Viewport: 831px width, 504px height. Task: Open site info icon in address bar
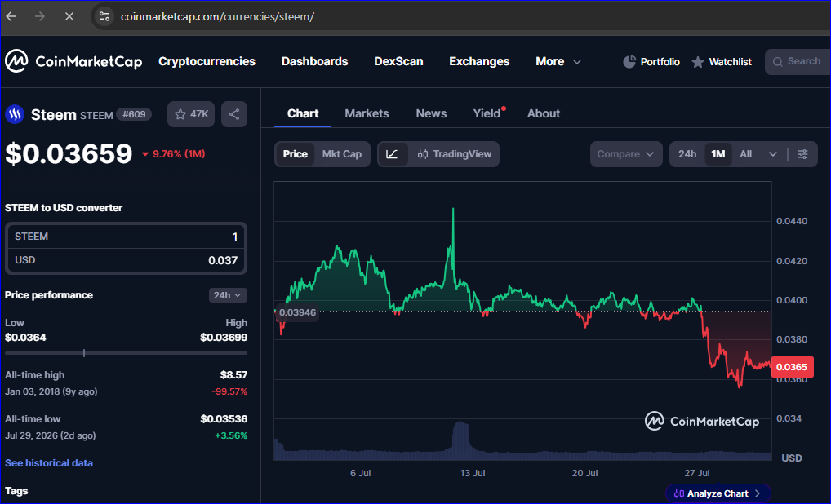[104, 16]
